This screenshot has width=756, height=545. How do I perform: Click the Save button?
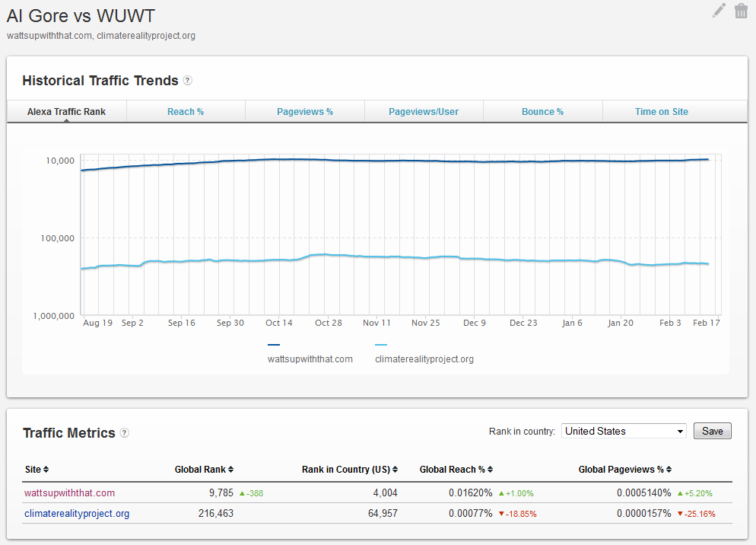pos(712,431)
